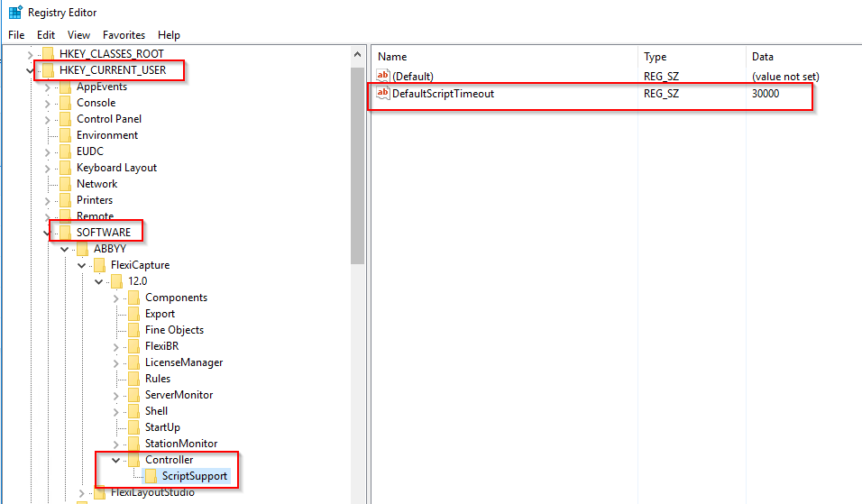862x504 pixels.
Task: Select the Components tree item
Action: tap(176, 298)
